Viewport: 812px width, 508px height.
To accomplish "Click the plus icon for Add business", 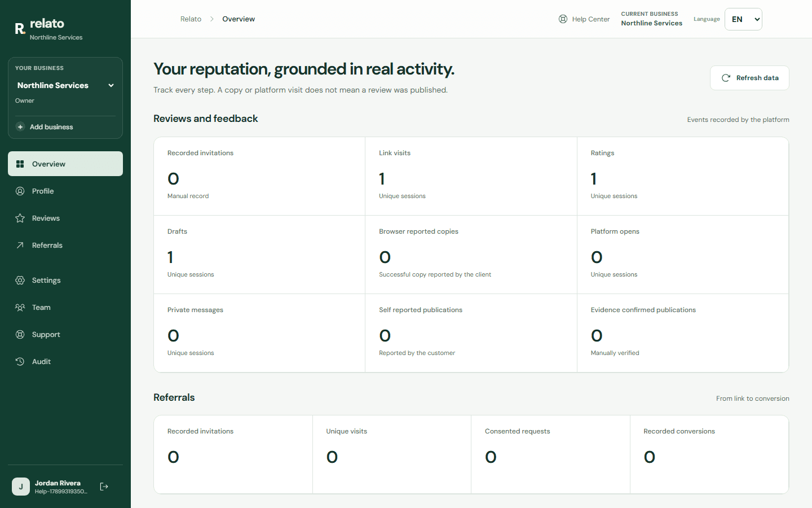I will tap(20, 127).
